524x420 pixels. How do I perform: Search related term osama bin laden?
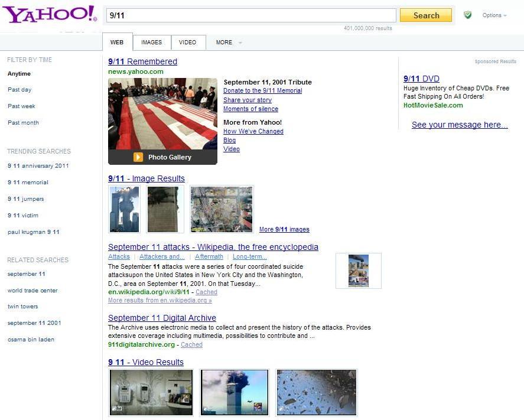point(31,340)
